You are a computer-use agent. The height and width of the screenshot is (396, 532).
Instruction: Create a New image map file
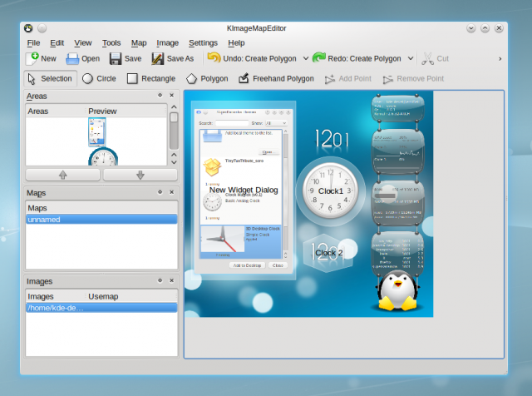click(x=41, y=58)
